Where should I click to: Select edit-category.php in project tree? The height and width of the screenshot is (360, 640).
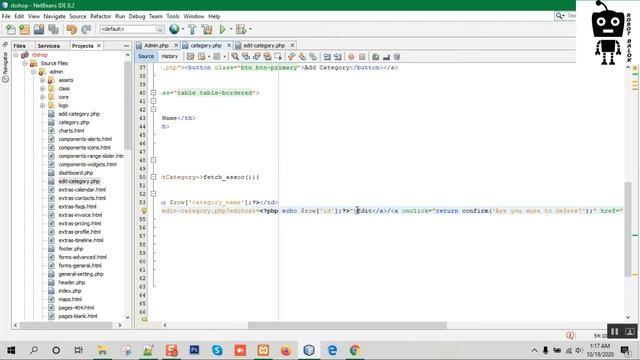pos(79,181)
